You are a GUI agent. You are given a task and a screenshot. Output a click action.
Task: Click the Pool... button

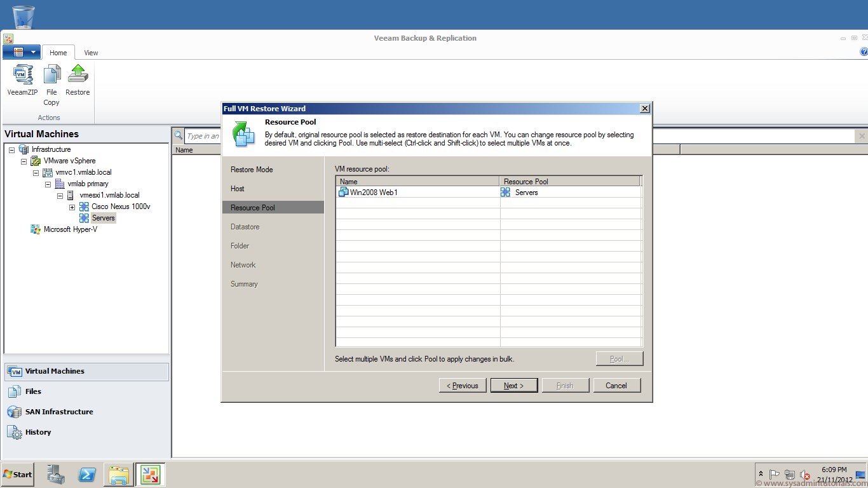620,359
